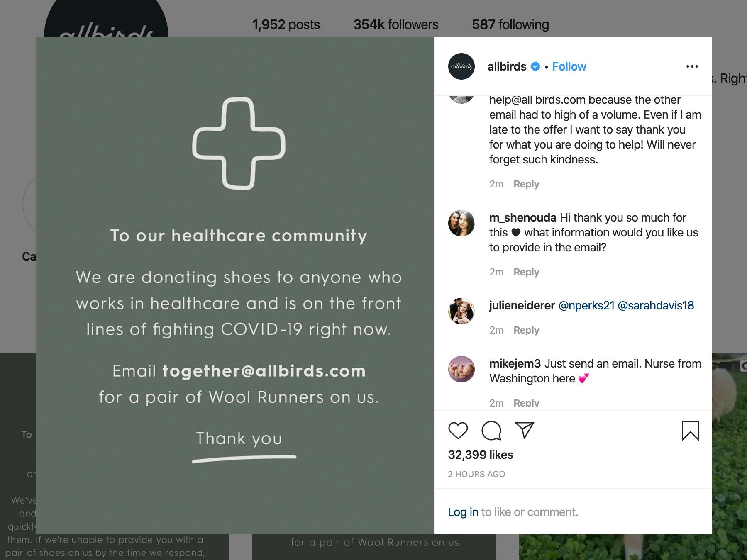Open the @sarahdavis18 mention
The height and width of the screenshot is (560, 747).
tap(656, 306)
